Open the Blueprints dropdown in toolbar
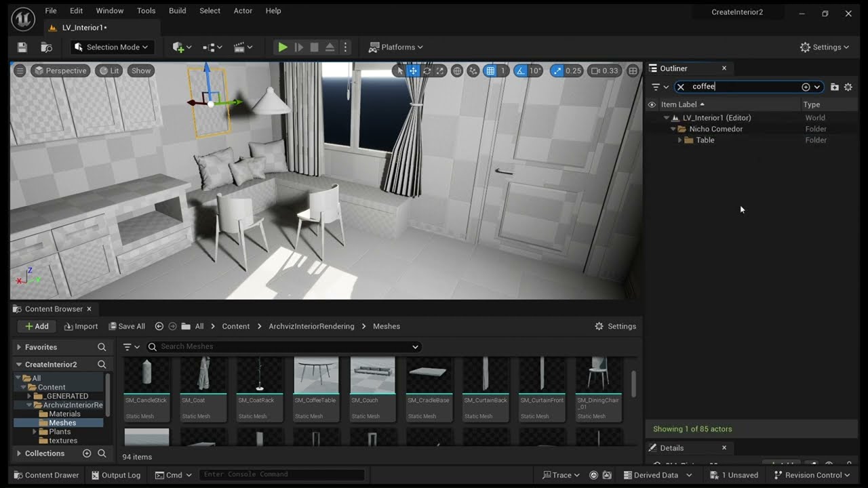This screenshot has height=488, width=868. click(x=213, y=47)
